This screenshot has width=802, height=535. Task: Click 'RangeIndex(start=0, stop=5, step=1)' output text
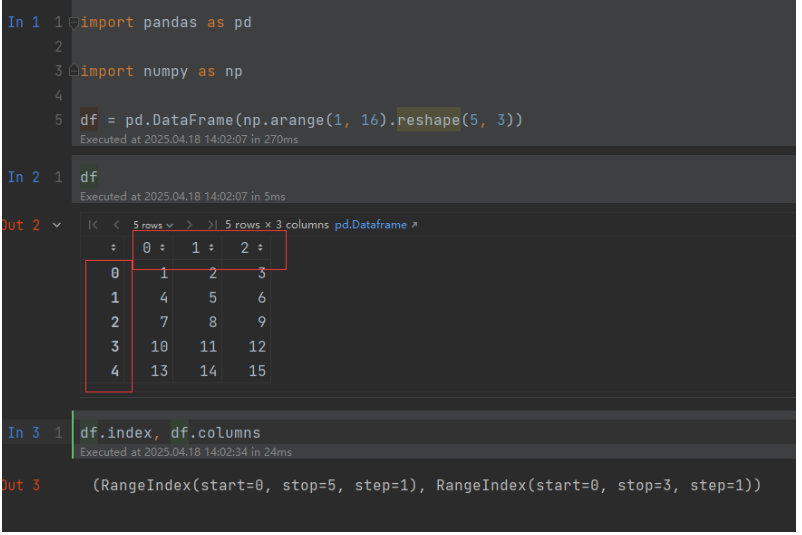click(261, 485)
